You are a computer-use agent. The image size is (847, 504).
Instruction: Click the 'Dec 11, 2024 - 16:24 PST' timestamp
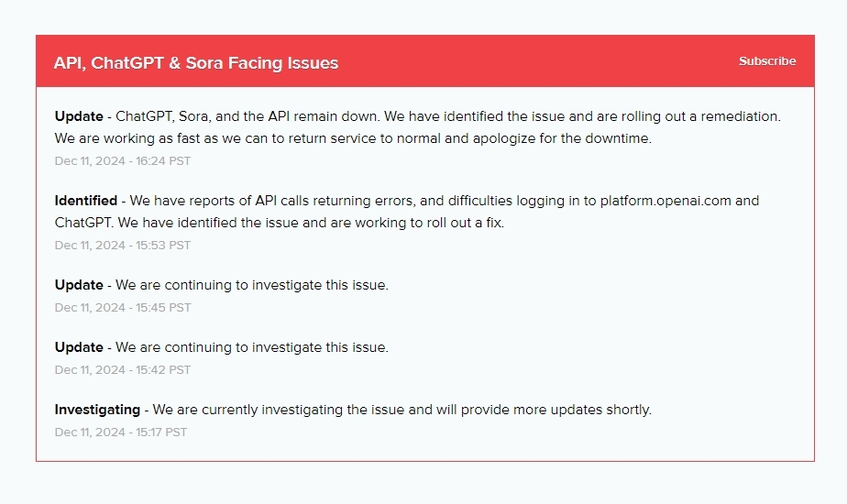coord(123,161)
